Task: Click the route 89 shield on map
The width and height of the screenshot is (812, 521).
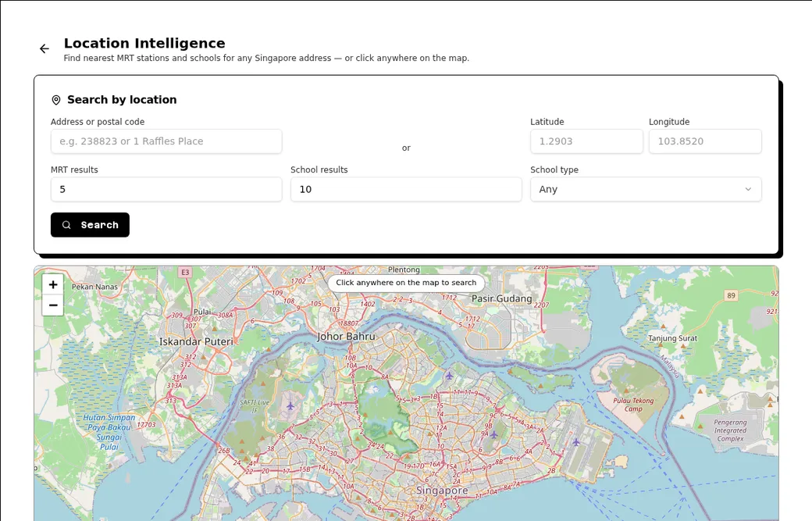Action: click(731, 296)
